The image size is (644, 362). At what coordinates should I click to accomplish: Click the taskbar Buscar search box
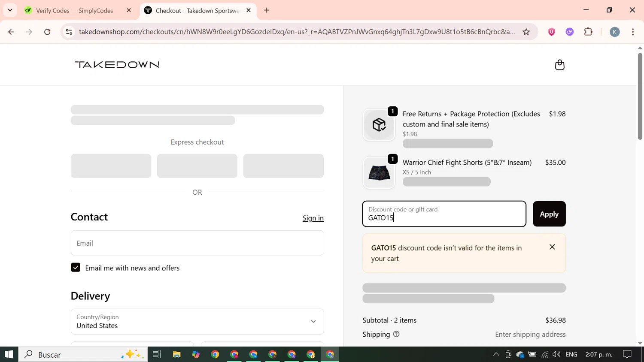coord(83,354)
